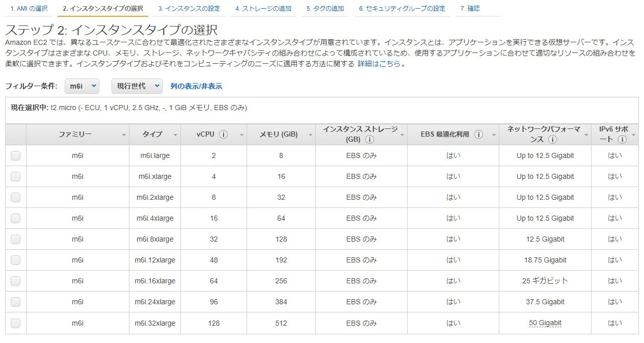
Task: Open the メモリ (GiB) column sort arrow
Action: pyautogui.click(x=310, y=135)
